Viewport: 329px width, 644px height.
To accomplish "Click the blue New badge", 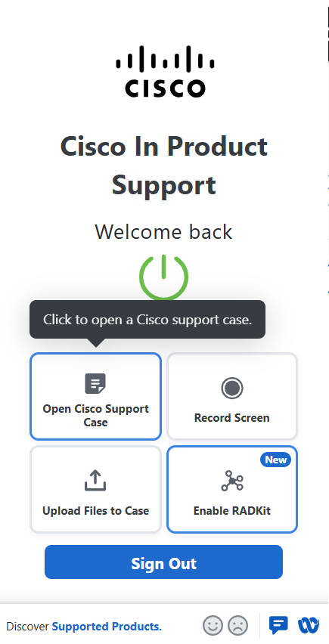I will point(275,460).
